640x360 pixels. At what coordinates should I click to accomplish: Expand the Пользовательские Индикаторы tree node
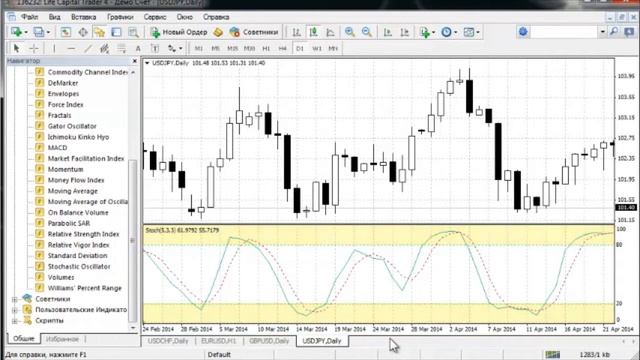(x=15, y=310)
